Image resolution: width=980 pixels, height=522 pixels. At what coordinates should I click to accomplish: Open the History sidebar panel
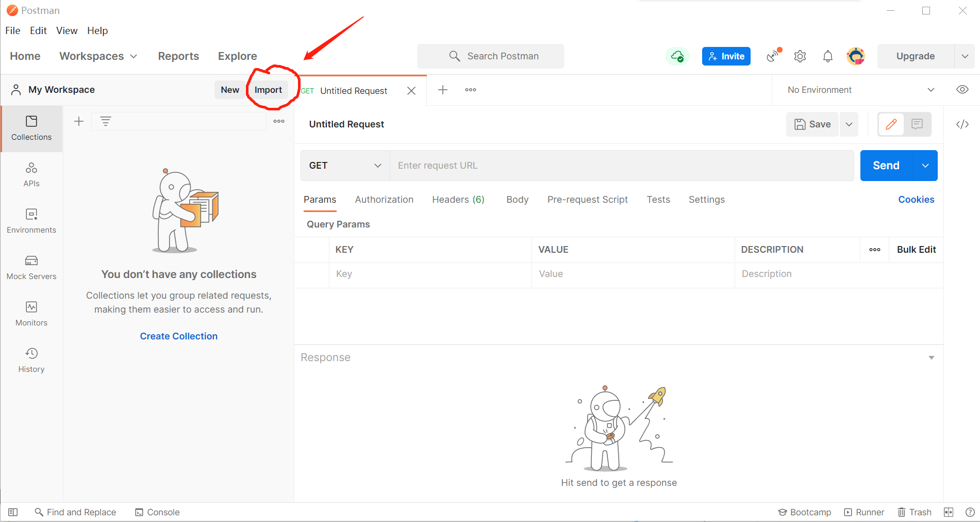(x=31, y=361)
